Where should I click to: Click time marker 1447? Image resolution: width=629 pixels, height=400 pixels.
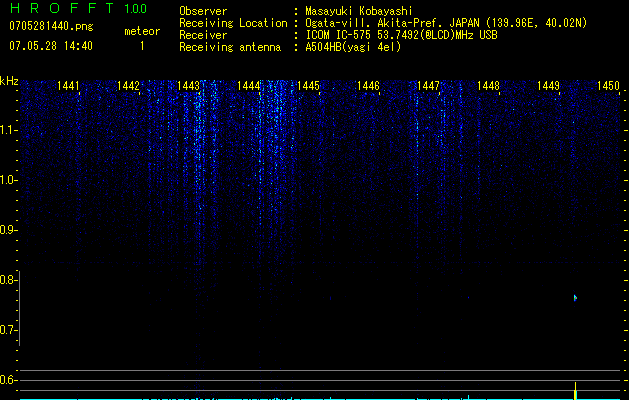click(428, 86)
